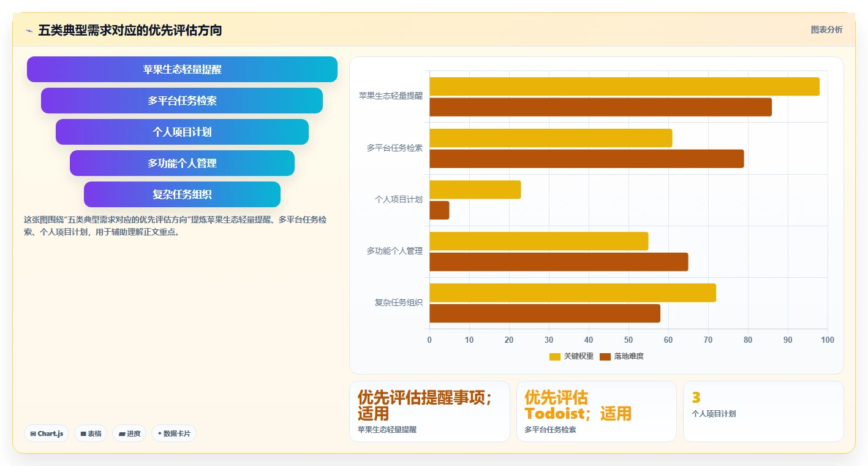Click the description paragraph starting 这张图围绕
Image resolution: width=868 pixels, height=466 pixels.
(x=175, y=226)
